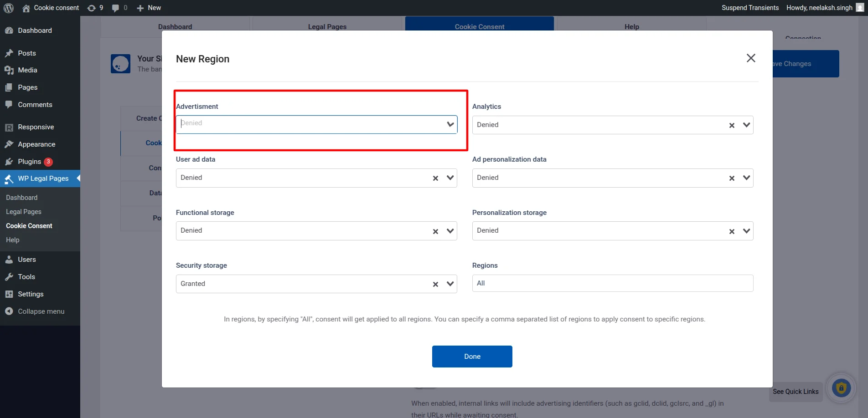
Task: Open the Tools wrench icon
Action: 10,277
